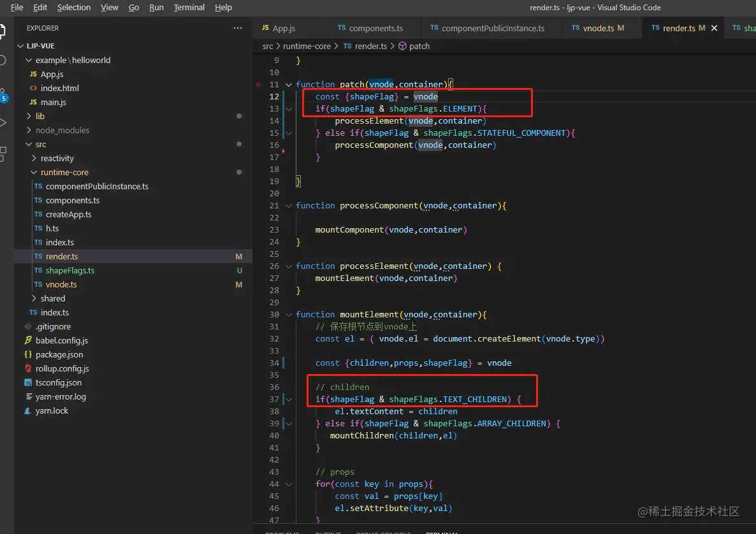This screenshot has width=756, height=534.
Task: Fold the mountElement function at line 30
Action: point(289,314)
